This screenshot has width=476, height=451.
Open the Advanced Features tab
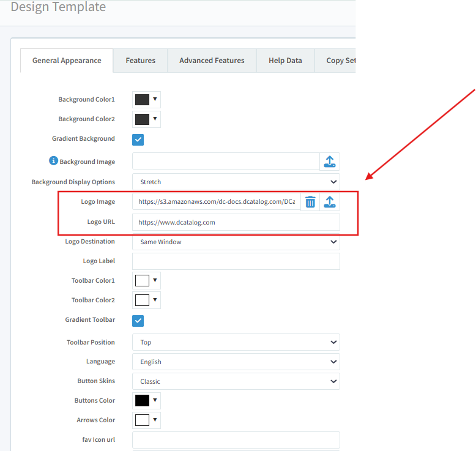(212, 61)
